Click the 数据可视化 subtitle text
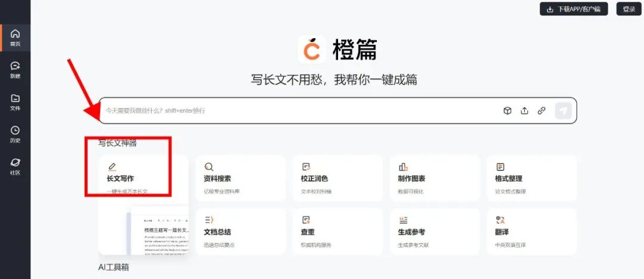This screenshot has width=644, height=279. pyautogui.click(x=411, y=191)
